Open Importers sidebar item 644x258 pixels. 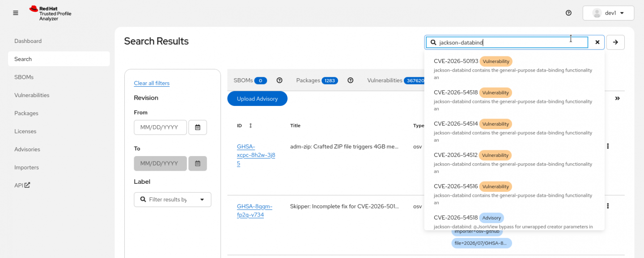[26, 168]
